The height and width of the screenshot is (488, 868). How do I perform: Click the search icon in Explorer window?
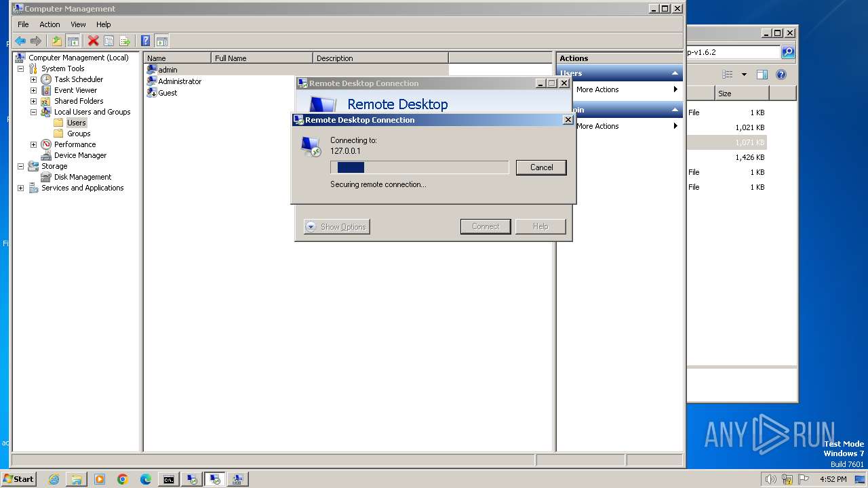[787, 52]
